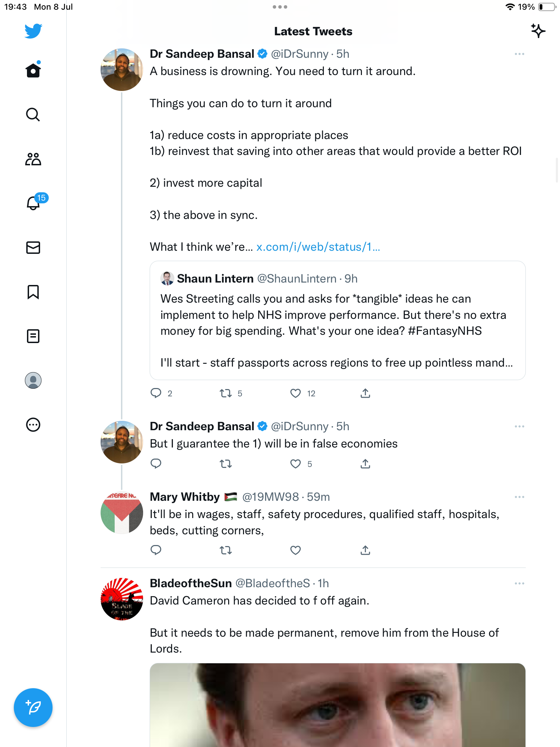Like Mary Whitby's reply tweet
The height and width of the screenshot is (747, 560).
(x=296, y=550)
